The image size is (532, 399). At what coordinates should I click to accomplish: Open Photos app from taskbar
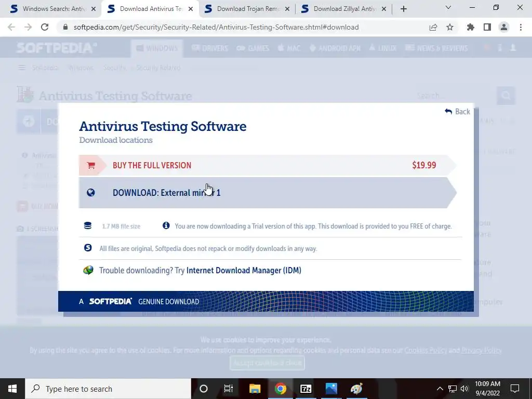click(331, 389)
